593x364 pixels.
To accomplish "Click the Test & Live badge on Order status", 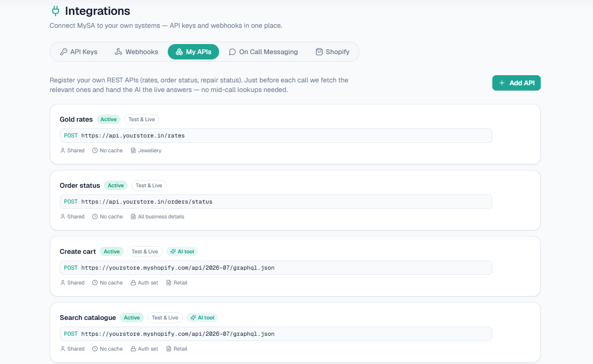I will pyautogui.click(x=149, y=185).
